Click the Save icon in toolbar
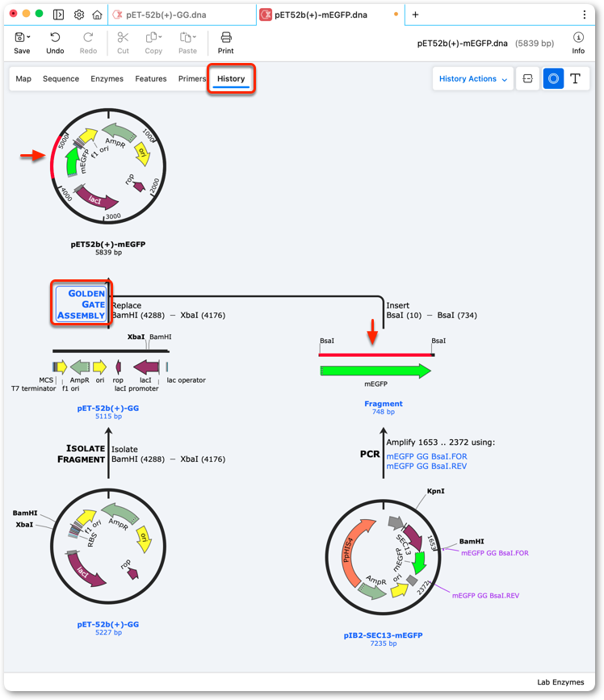 pos(19,37)
